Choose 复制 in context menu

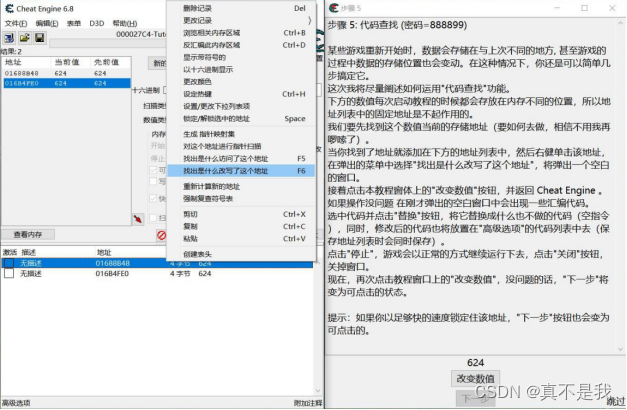(241, 226)
